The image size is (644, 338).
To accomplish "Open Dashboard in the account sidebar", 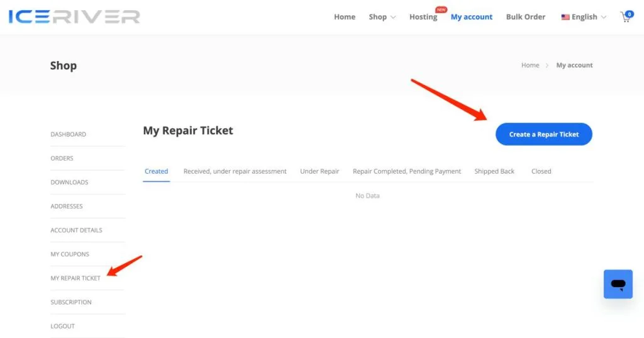I will [x=68, y=134].
